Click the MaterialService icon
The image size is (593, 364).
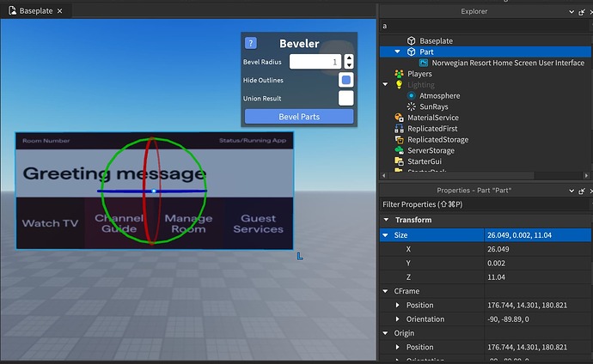pyautogui.click(x=399, y=118)
